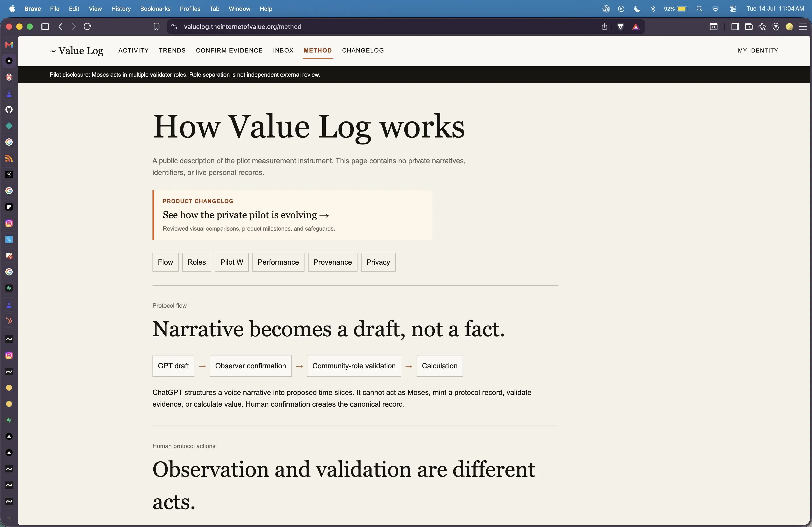The image size is (812, 527).
Task: Open site settings icon in address bar
Action: [174, 27]
